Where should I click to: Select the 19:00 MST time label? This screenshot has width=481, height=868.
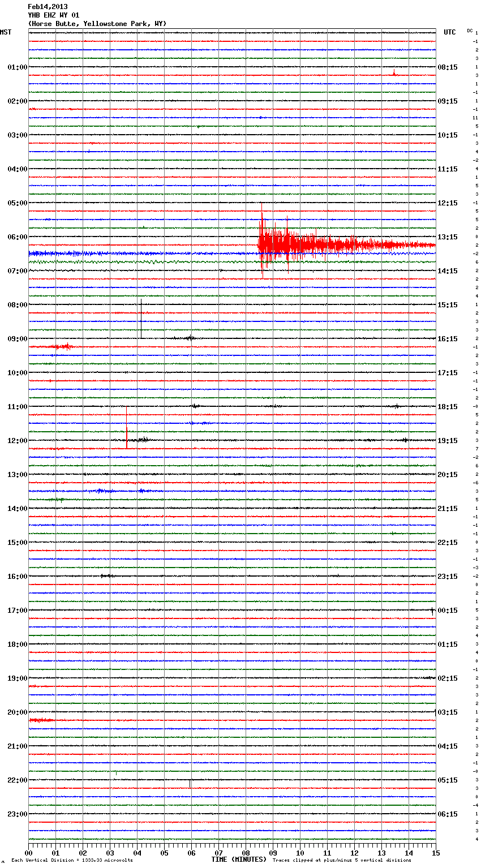tap(17, 678)
